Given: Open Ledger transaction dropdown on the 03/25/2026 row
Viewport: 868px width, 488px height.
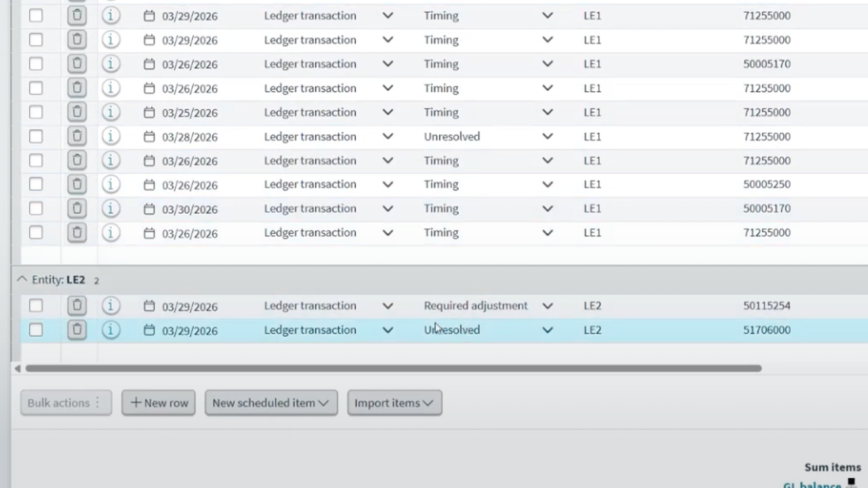Looking at the screenshot, I should [x=388, y=113].
